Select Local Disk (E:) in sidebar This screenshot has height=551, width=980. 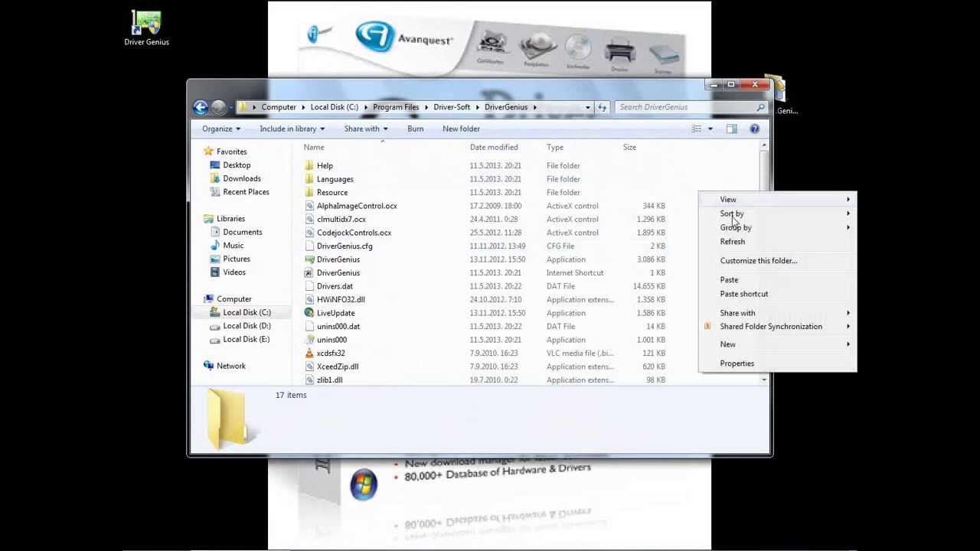click(x=246, y=339)
